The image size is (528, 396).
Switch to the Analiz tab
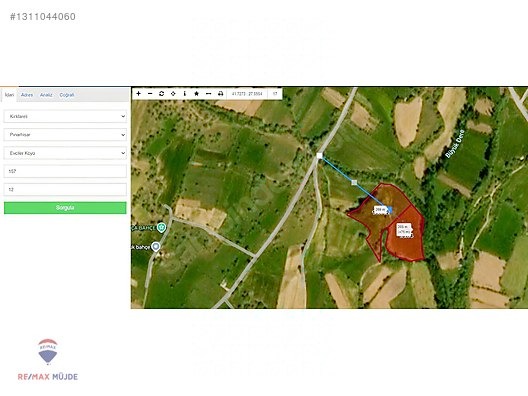46,95
